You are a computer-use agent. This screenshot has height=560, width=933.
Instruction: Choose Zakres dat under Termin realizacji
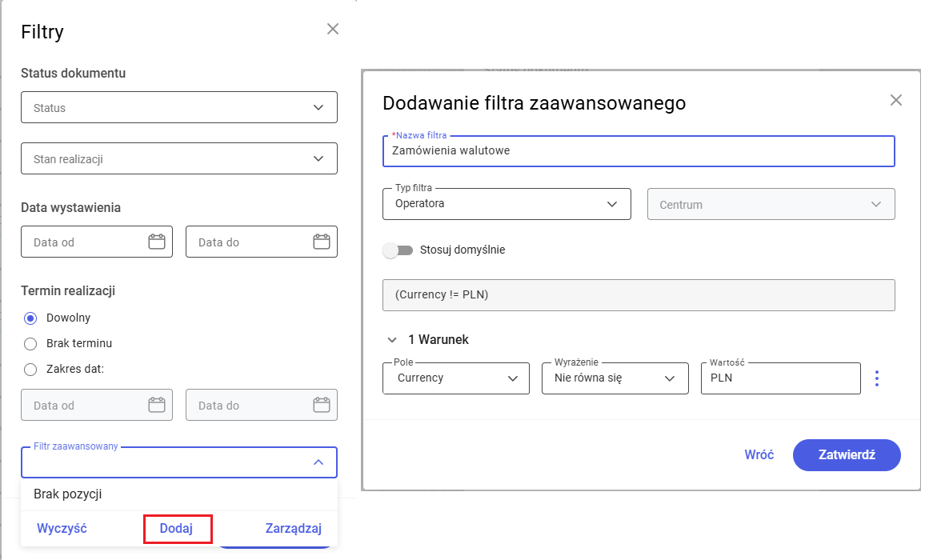[x=30, y=369]
